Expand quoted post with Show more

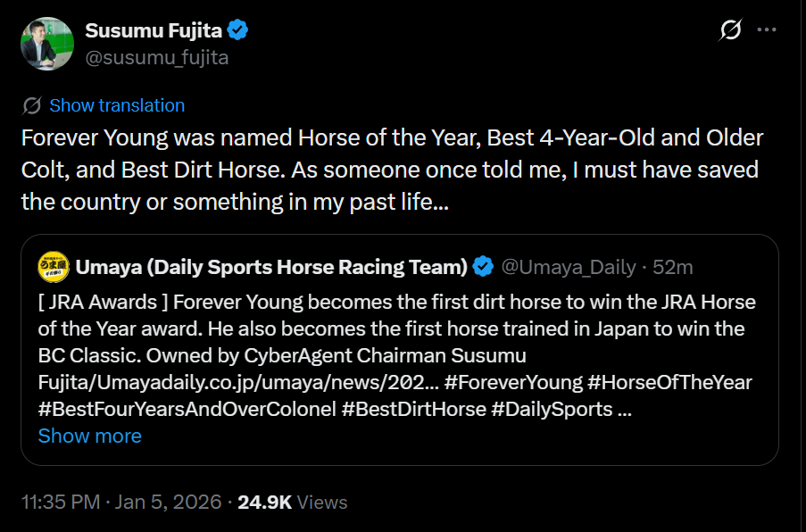click(89, 436)
